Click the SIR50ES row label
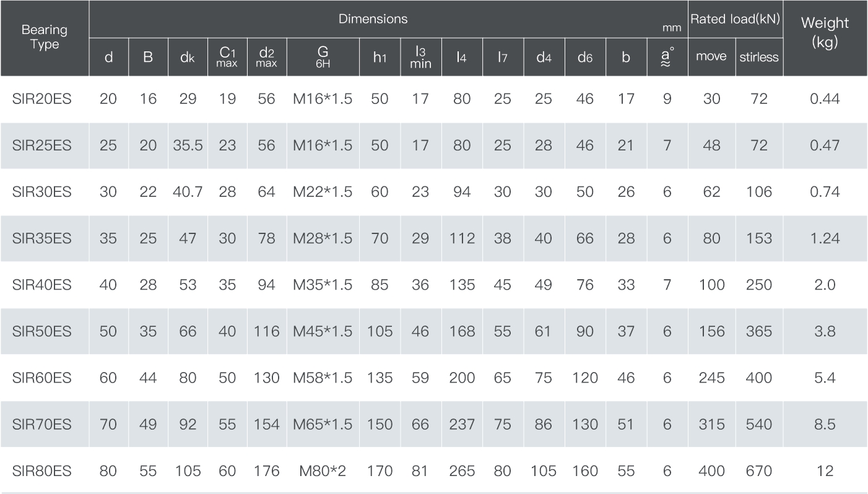Screen dimensions: 868x494 click(41, 331)
